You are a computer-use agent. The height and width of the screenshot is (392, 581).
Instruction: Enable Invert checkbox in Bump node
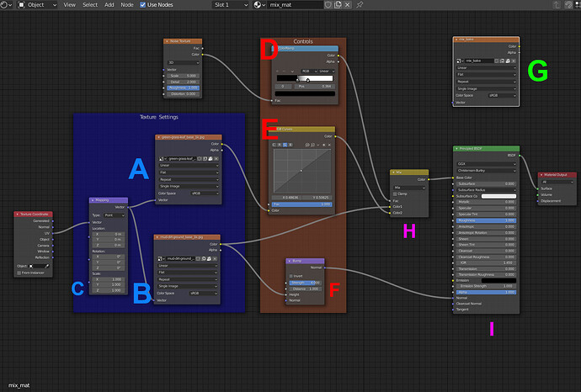coord(292,275)
